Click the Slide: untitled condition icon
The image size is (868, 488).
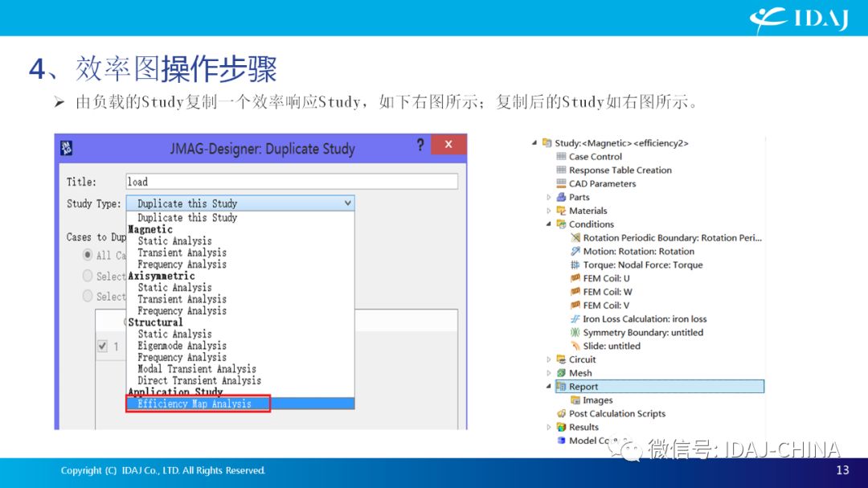pyautogui.click(x=575, y=346)
